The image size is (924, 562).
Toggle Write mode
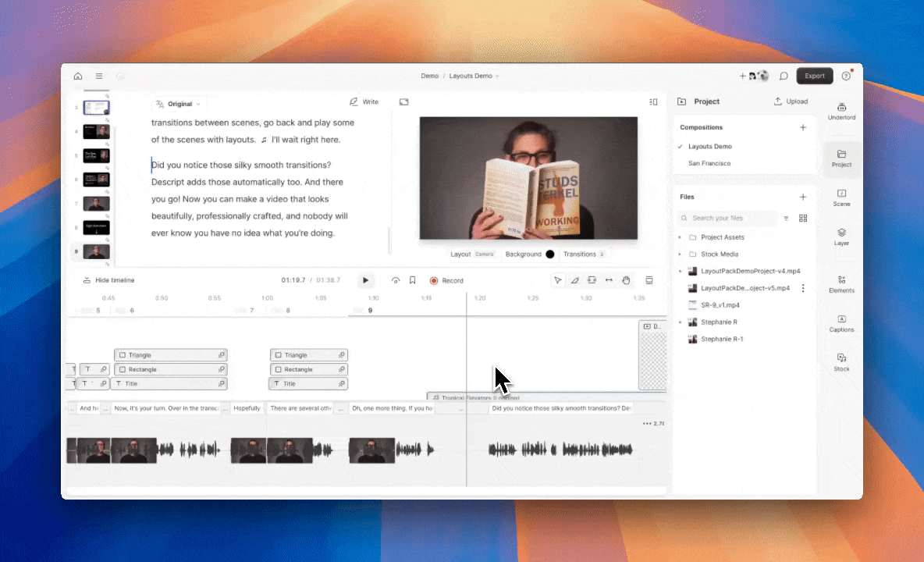coord(364,102)
